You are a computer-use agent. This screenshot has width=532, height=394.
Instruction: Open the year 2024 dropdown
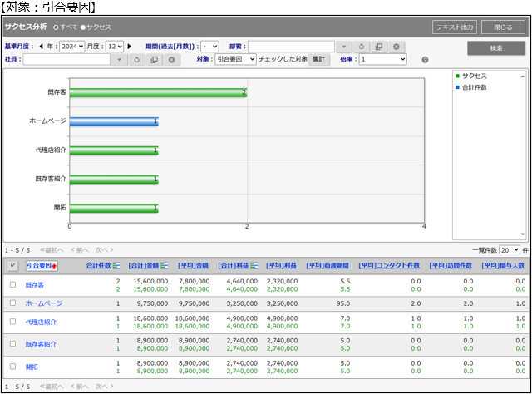(x=72, y=47)
